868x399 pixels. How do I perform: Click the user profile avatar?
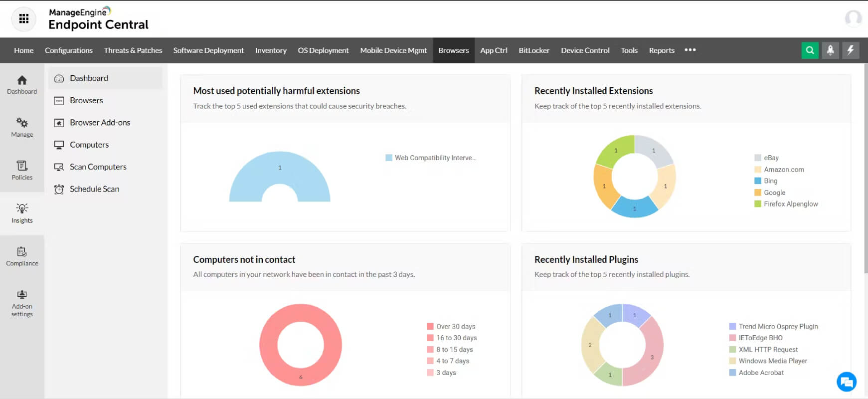[853, 19]
